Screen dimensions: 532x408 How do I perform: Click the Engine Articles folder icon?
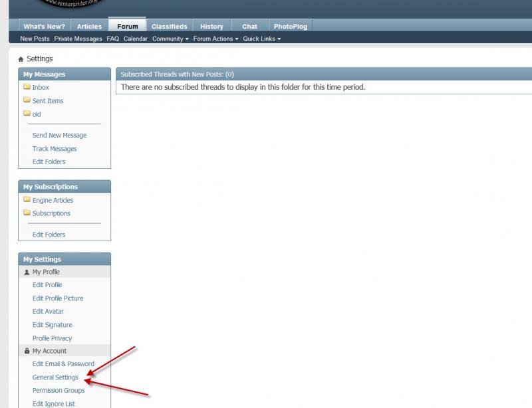(x=27, y=200)
